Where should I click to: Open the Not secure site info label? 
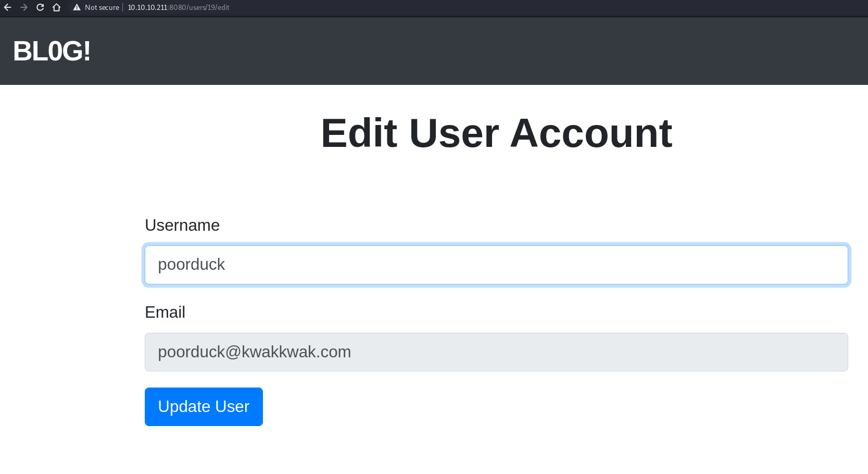click(102, 7)
